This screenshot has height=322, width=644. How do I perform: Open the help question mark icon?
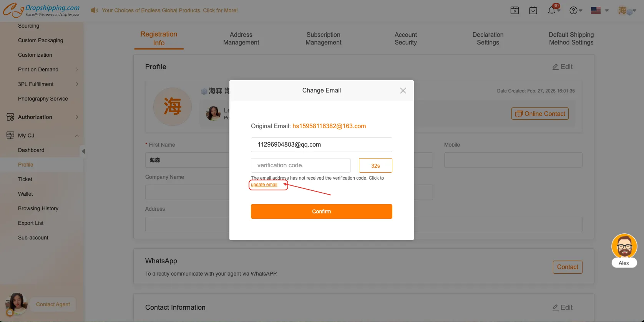coord(573,10)
